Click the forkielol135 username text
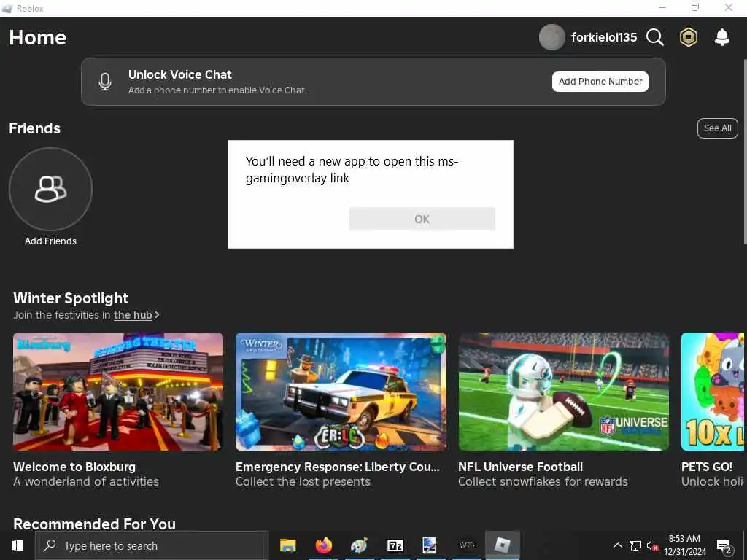Viewport: 747px width, 560px height. [x=604, y=37]
